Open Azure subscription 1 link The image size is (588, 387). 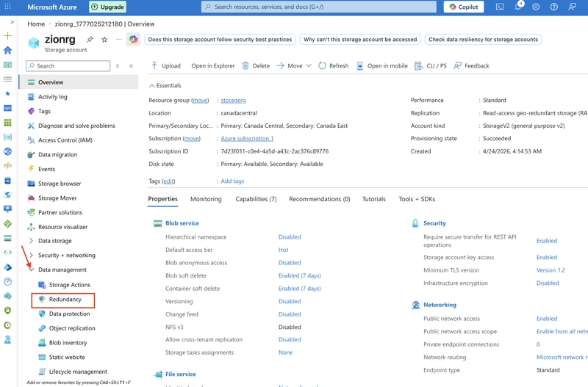247,139
